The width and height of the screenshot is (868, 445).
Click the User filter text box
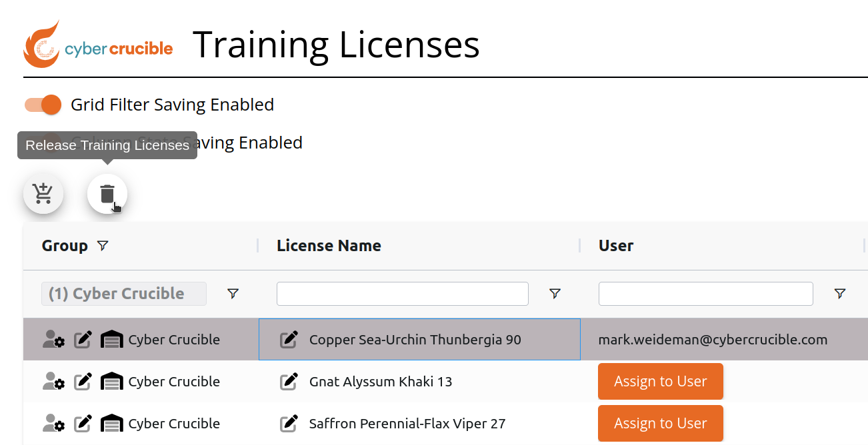[x=706, y=293]
